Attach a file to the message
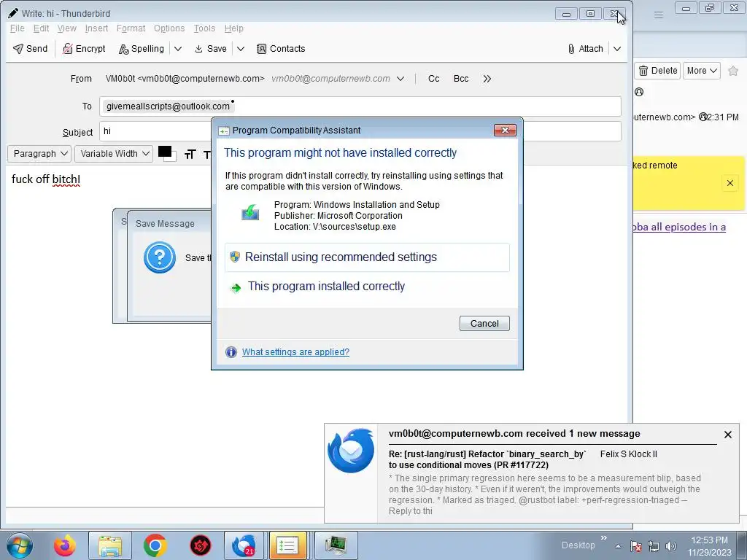Viewport: 747px width, 560px height. point(585,49)
